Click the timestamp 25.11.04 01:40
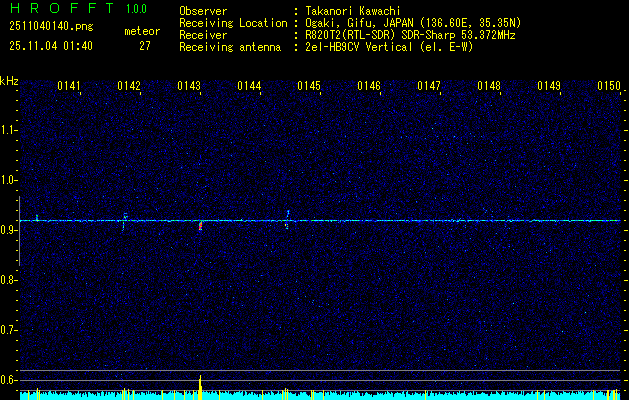The height and width of the screenshot is (400, 629). 51,46
